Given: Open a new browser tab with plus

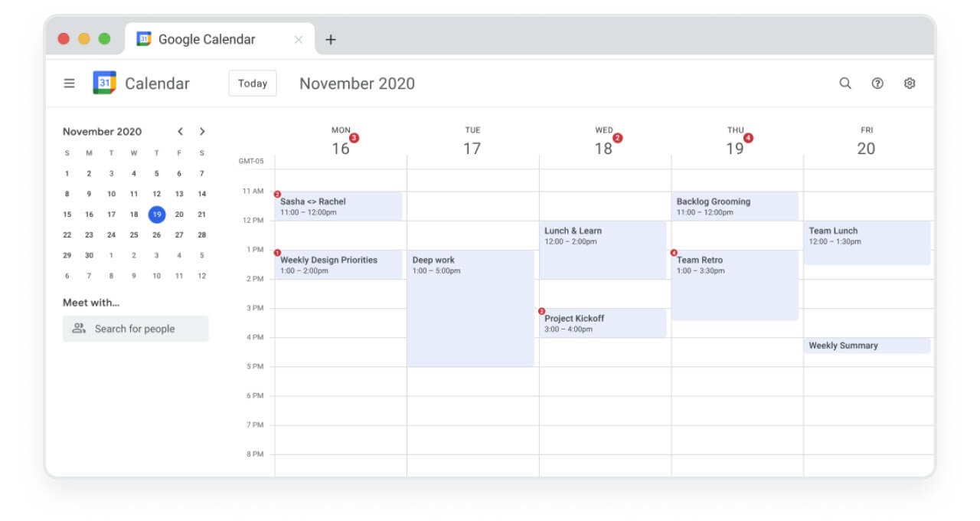Looking at the screenshot, I should click(331, 40).
